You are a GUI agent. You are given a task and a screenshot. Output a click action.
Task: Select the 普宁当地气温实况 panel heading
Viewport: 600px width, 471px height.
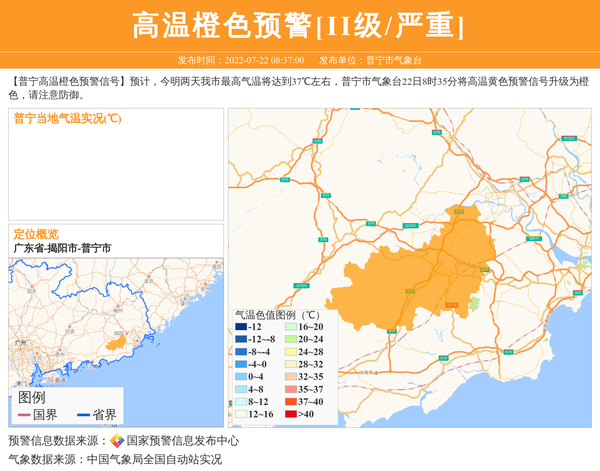[x=67, y=118]
